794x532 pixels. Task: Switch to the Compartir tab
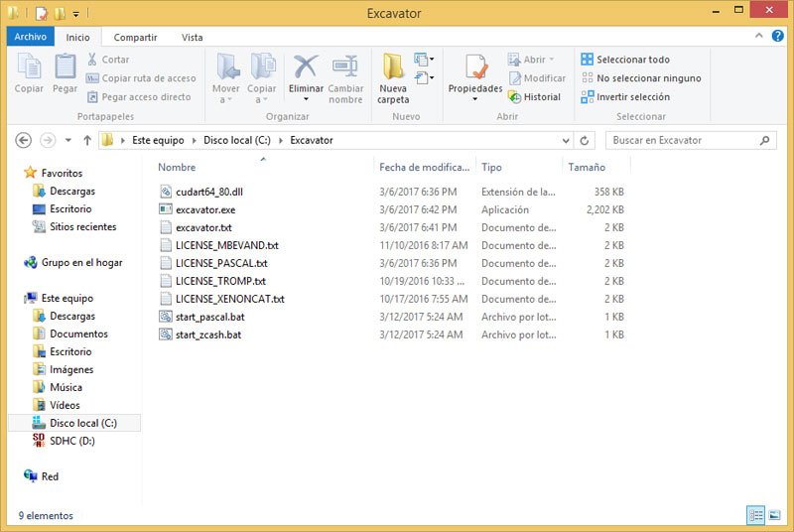click(135, 37)
